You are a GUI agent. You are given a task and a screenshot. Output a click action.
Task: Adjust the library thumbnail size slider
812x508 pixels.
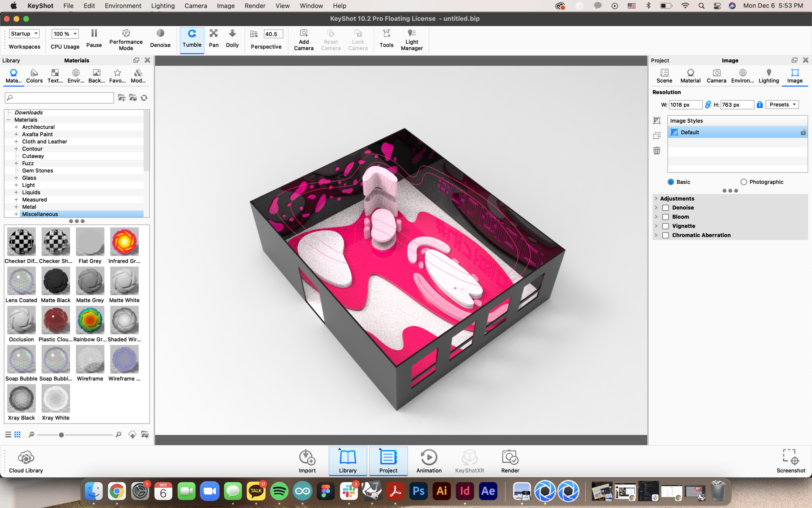61,435
